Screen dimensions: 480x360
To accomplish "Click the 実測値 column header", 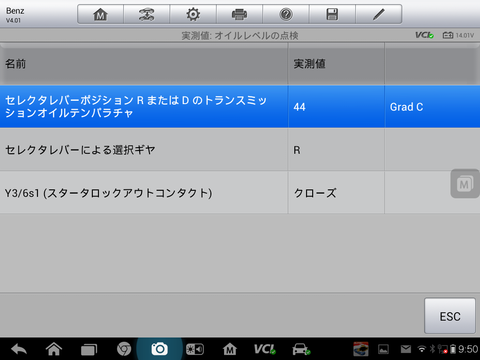I will (x=336, y=64).
